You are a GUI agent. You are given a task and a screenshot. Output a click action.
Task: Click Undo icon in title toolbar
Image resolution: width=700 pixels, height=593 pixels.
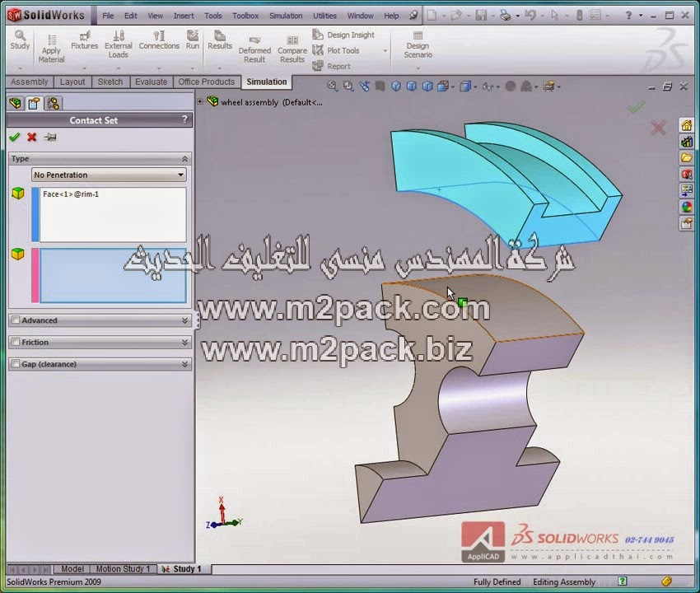pos(530,16)
